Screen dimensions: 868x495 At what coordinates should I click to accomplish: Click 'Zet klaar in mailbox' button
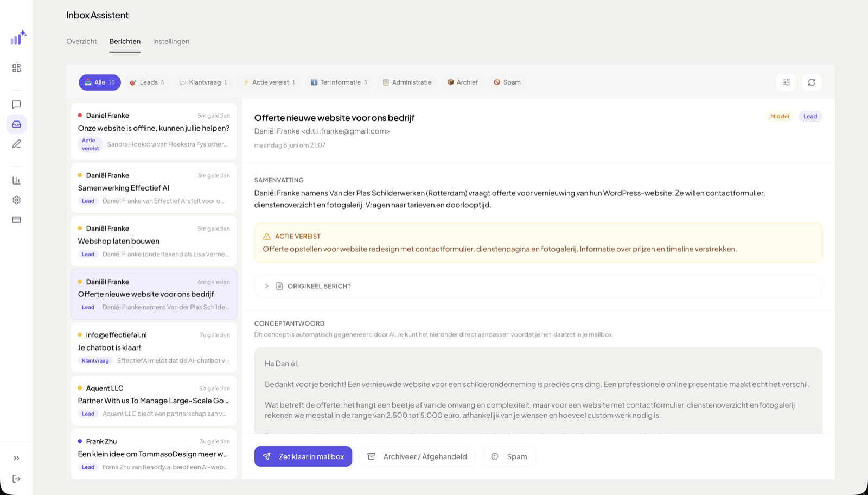[303, 456]
